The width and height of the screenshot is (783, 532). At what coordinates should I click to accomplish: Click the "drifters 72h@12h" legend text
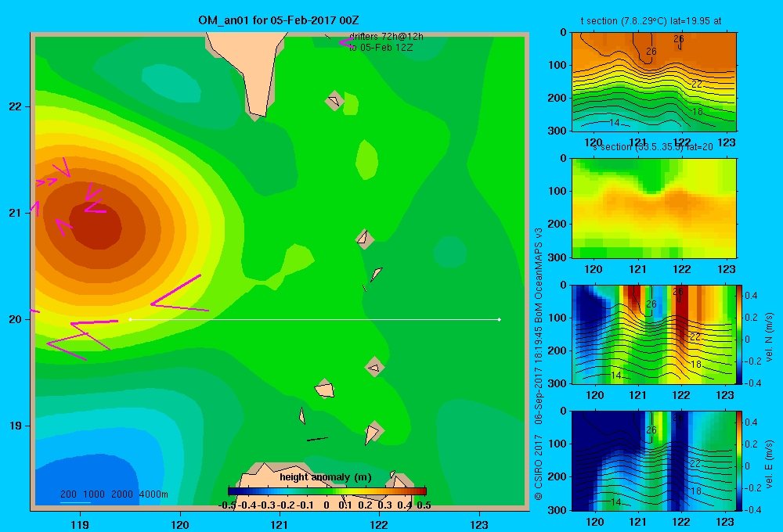(x=386, y=37)
